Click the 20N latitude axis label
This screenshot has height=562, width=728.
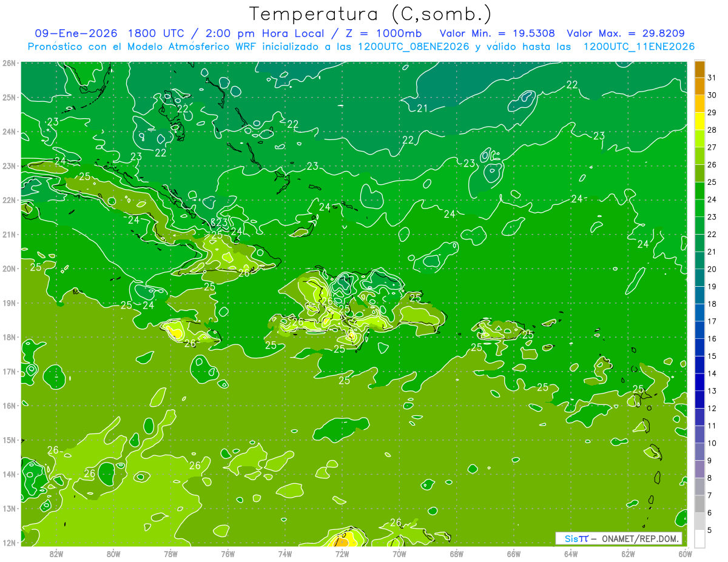click(9, 269)
